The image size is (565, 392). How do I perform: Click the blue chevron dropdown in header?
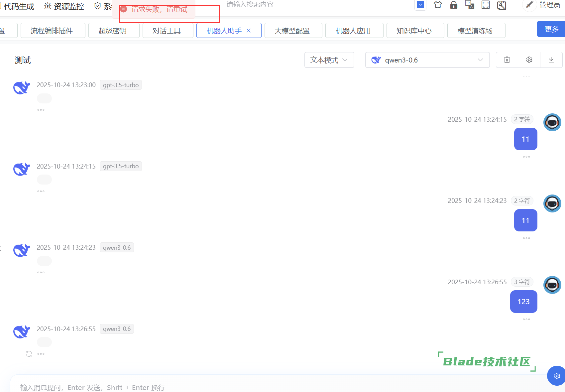pyautogui.click(x=420, y=5)
